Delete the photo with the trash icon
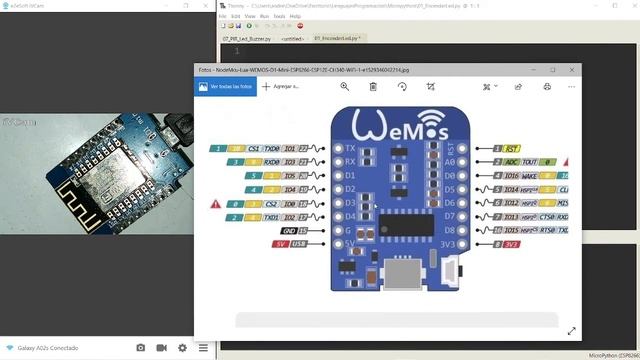Screen dimensions: 640x360 click(x=373, y=87)
